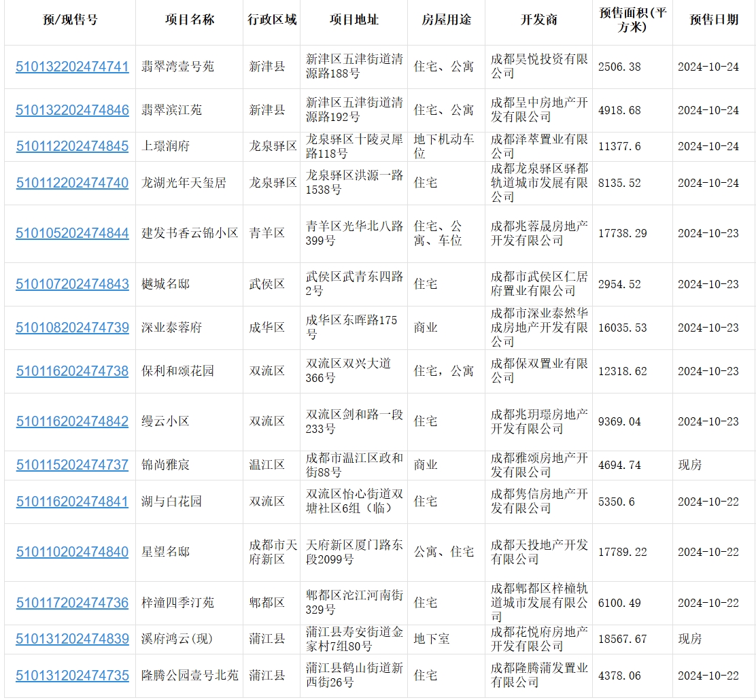This screenshot has width=756, height=700.
Task: Select developer 成都保双置业有限公司
Action: pos(539,371)
